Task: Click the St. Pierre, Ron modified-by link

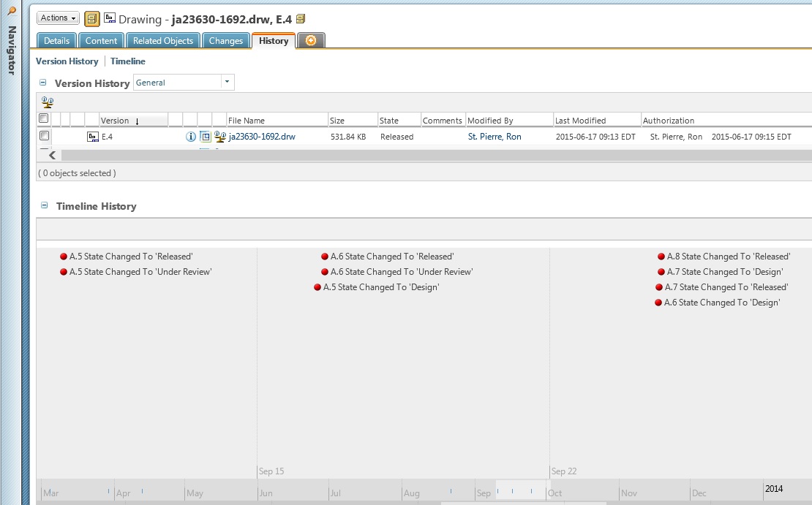Action: coord(495,137)
